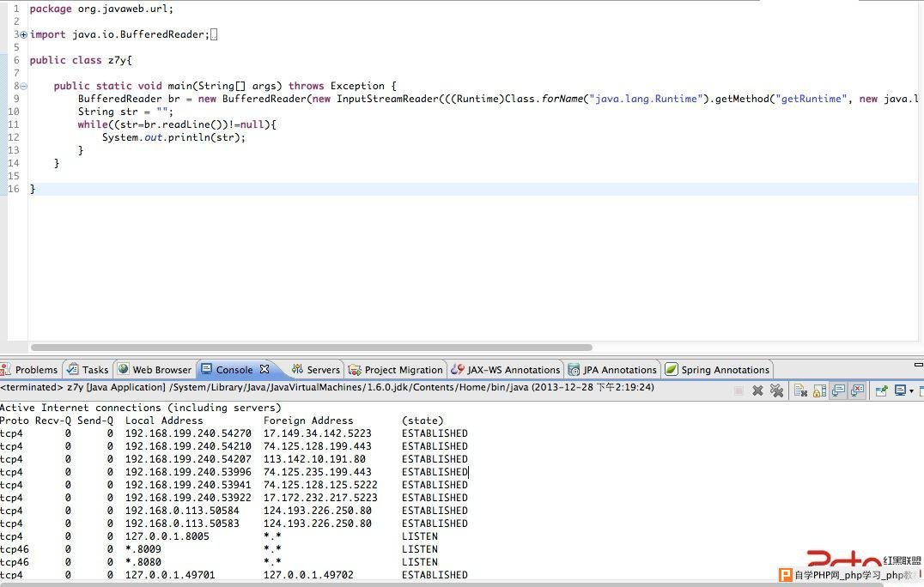This screenshot has width=924, height=587.
Task: Open the Tasks tab
Action: pyautogui.click(x=88, y=370)
